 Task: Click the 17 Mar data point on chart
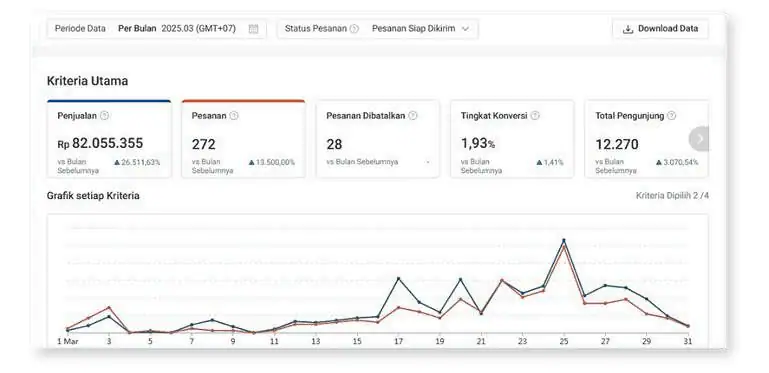point(399,278)
